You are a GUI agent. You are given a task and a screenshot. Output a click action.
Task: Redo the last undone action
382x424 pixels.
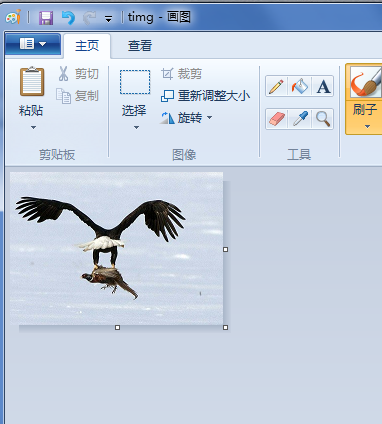(x=89, y=18)
